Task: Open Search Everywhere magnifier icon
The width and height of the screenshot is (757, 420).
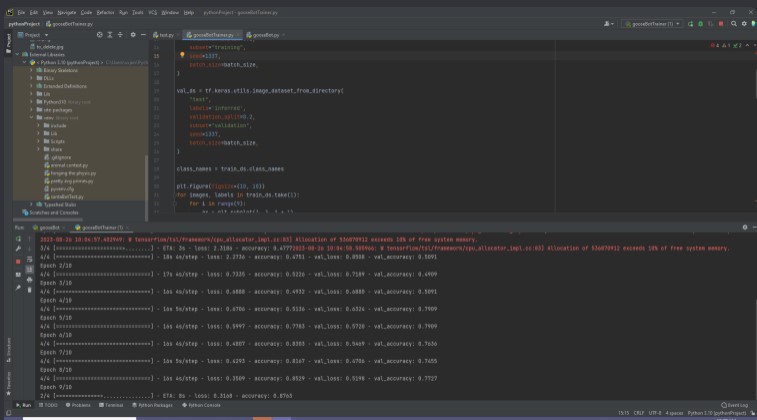Action: [x=734, y=24]
